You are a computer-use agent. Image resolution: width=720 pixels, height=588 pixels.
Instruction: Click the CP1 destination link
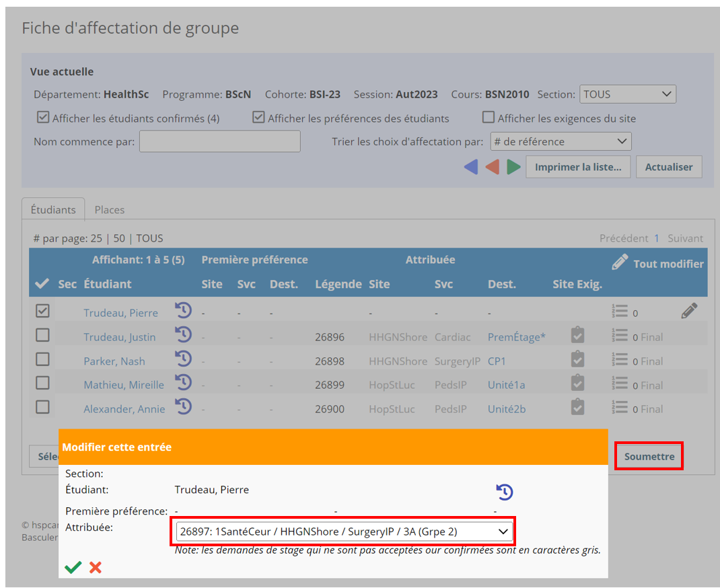pos(497,361)
